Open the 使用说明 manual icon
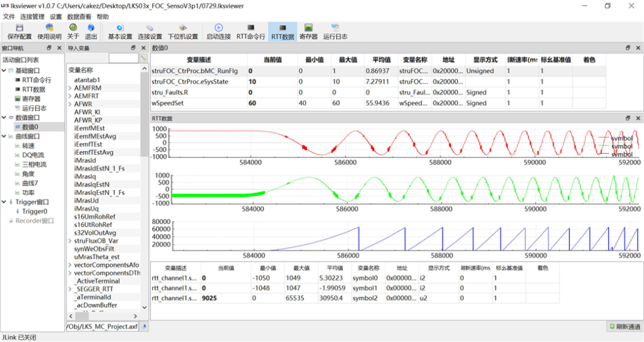The height and width of the screenshot is (342, 644). click(x=49, y=28)
